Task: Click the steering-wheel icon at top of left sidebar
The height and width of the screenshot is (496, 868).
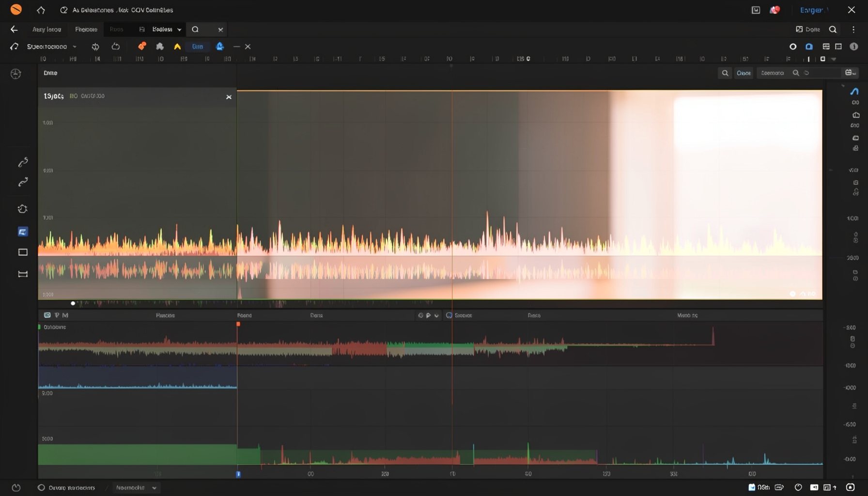Action: pos(16,74)
